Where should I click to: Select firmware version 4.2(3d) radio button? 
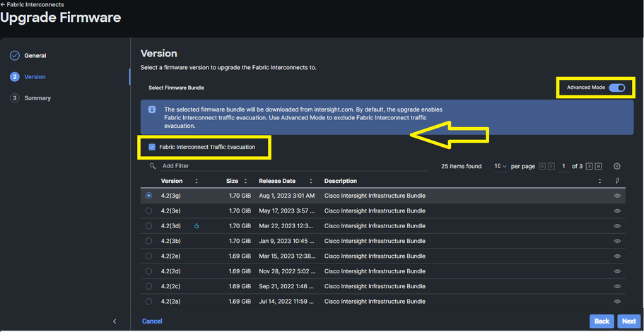[148, 226]
